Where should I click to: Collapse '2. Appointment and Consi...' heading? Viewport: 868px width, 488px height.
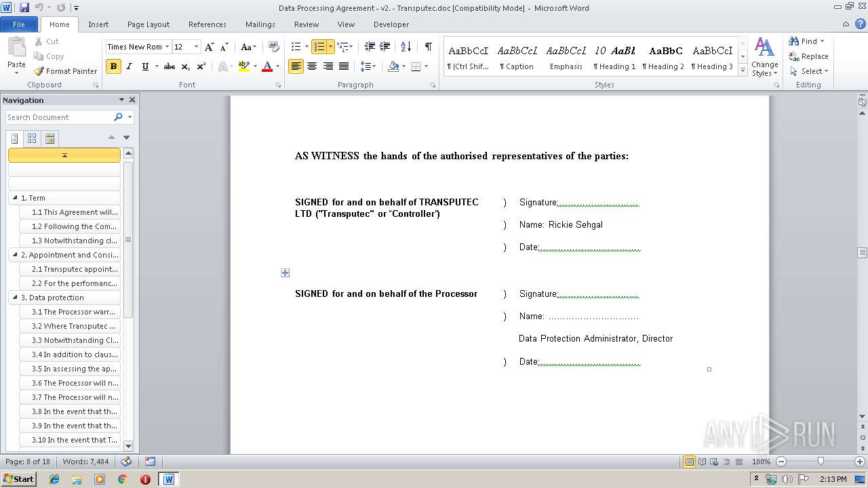coord(14,255)
